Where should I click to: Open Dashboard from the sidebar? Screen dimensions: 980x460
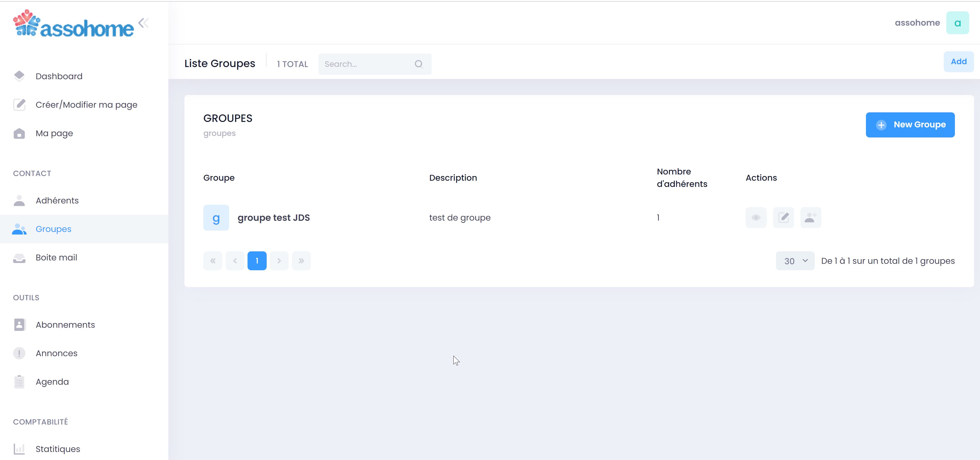pyautogui.click(x=59, y=76)
